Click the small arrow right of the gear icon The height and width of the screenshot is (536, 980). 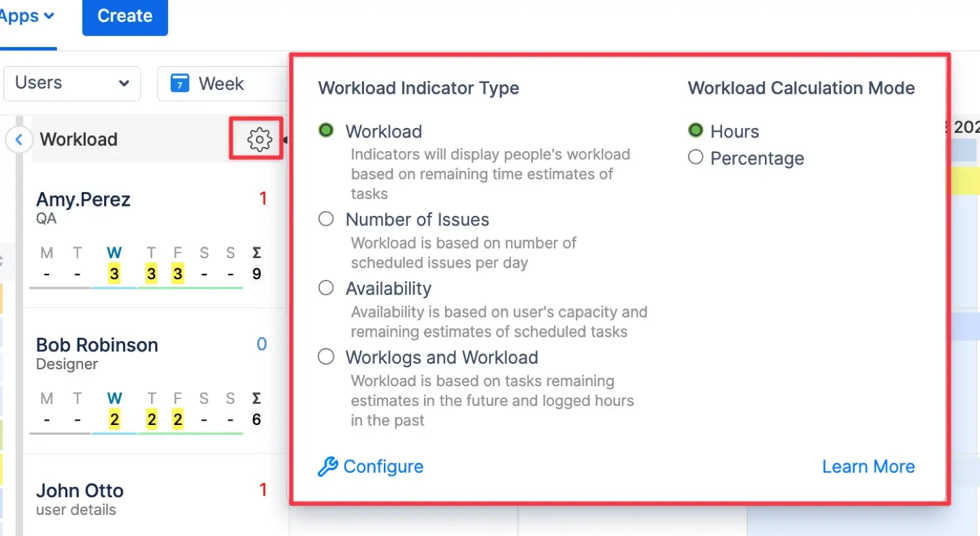(287, 139)
